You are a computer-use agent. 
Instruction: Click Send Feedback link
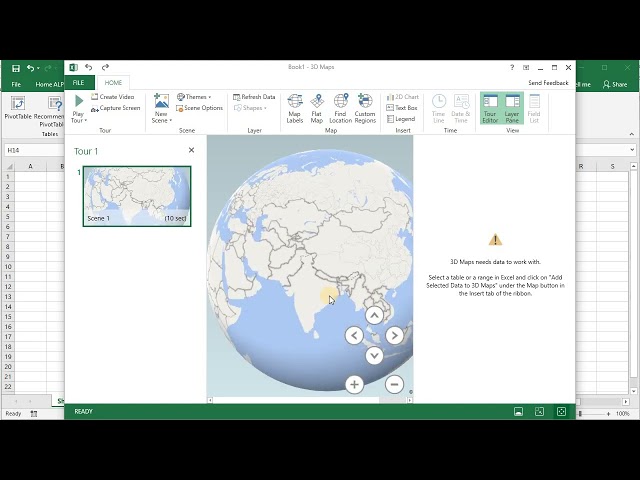point(548,83)
